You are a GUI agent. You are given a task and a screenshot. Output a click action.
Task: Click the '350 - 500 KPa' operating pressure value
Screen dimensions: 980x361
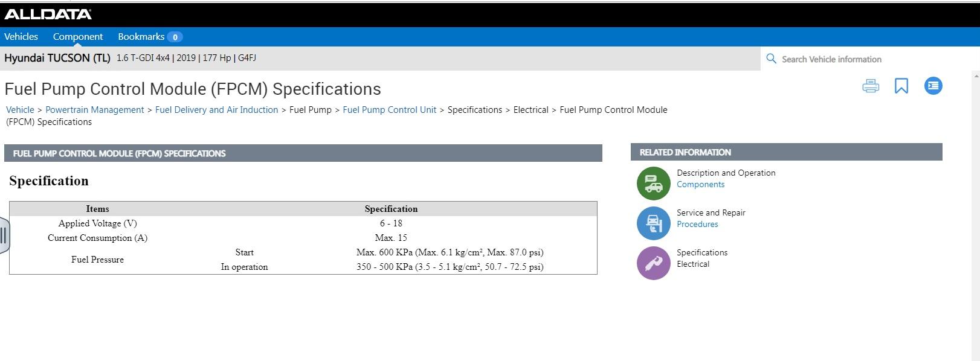click(x=450, y=267)
